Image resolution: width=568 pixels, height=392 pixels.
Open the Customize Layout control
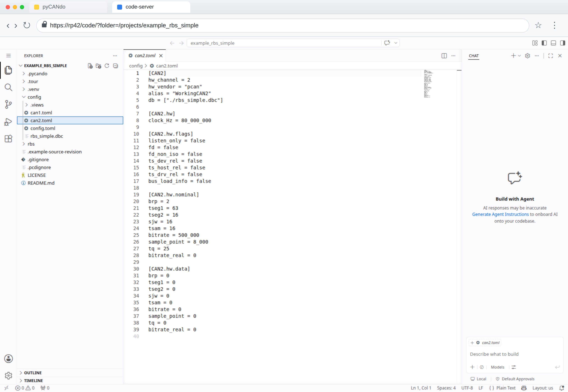pyautogui.click(x=535, y=43)
